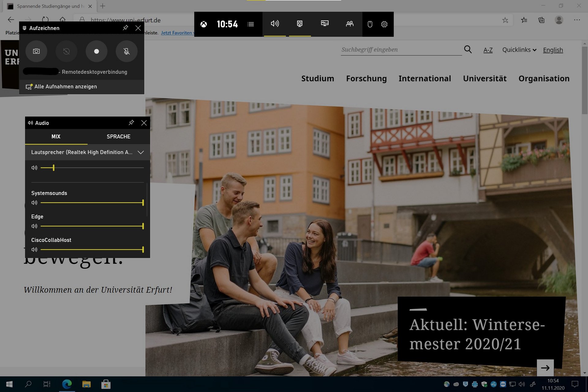Viewport: 588px width, 392px height.
Task: Expand the Lautsprecher output device dropdown
Action: [141, 152]
